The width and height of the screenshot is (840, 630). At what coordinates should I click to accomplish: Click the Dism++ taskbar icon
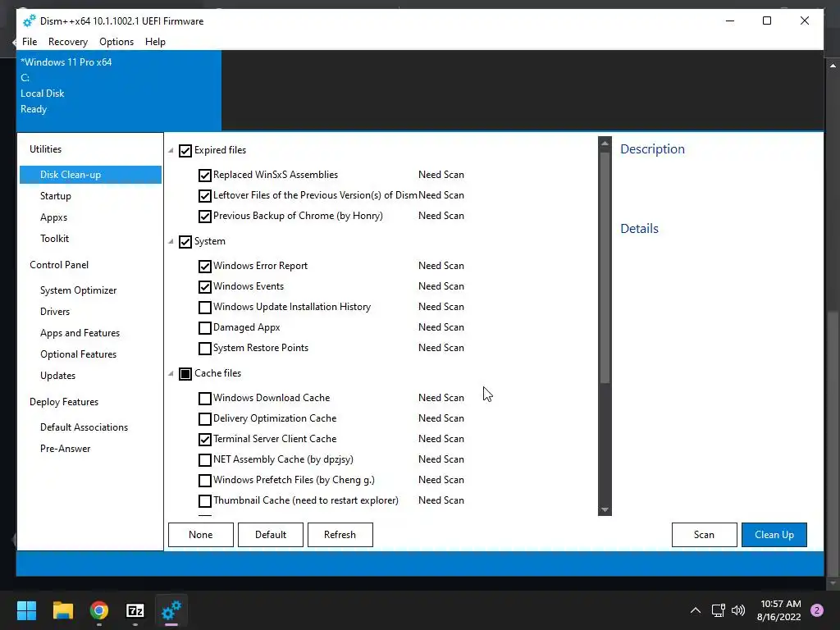click(171, 610)
